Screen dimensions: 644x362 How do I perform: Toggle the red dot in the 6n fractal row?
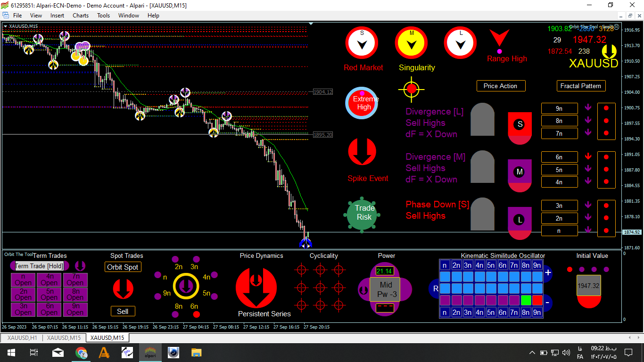coord(606,157)
